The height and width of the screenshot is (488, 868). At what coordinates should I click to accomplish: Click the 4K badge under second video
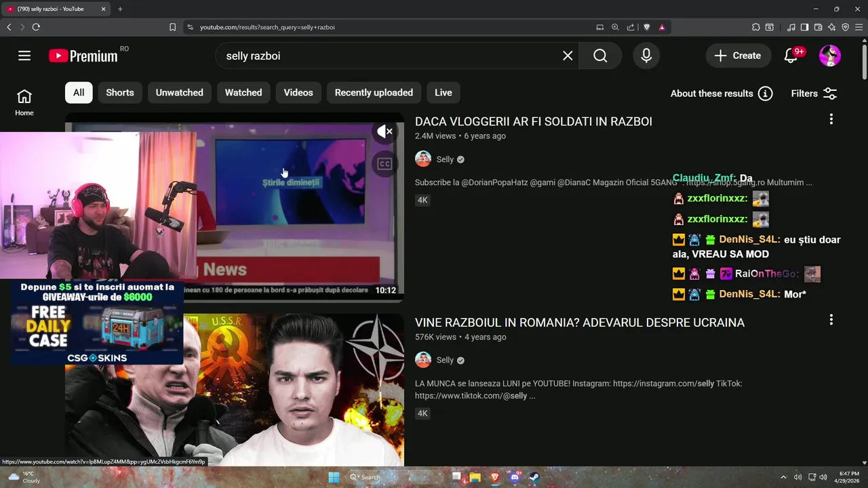point(422,413)
